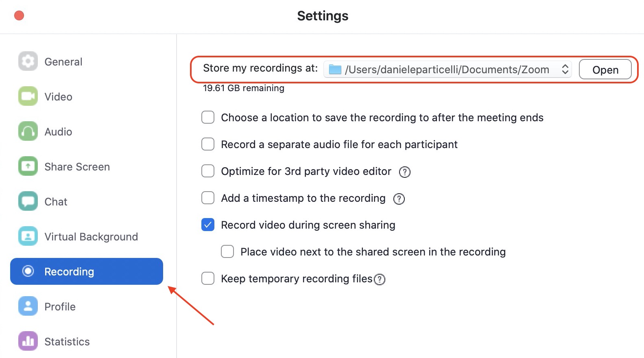Enable choosing save location after meeting ends
644x358 pixels.
tap(208, 117)
